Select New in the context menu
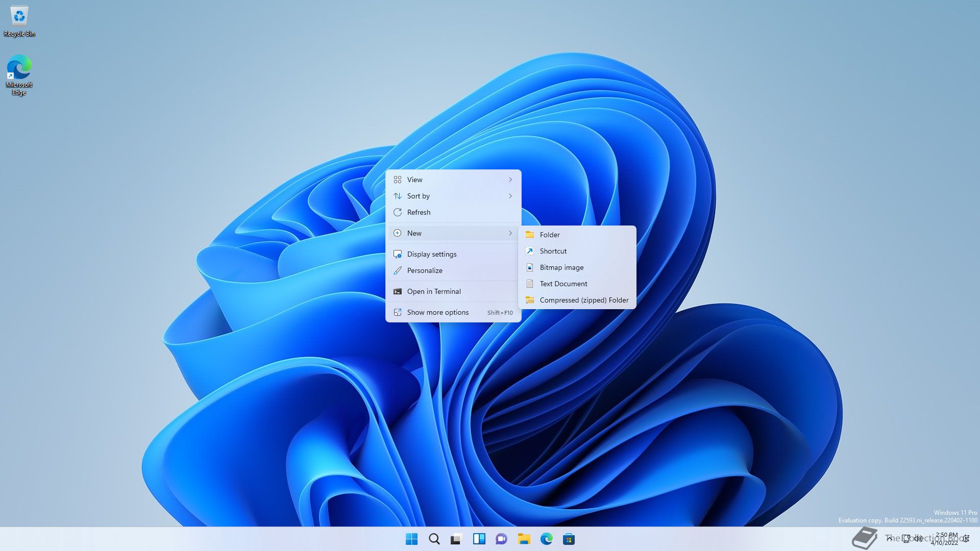 point(453,233)
